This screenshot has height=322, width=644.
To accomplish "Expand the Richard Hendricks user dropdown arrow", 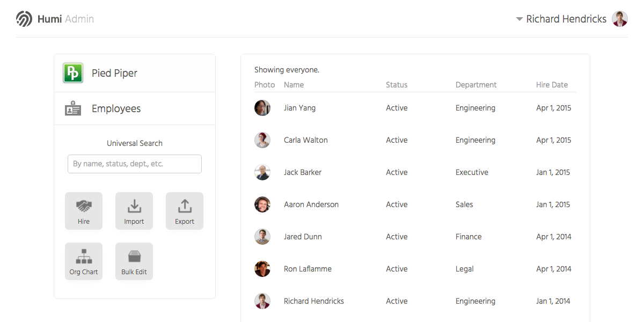I will tap(519, 19).
